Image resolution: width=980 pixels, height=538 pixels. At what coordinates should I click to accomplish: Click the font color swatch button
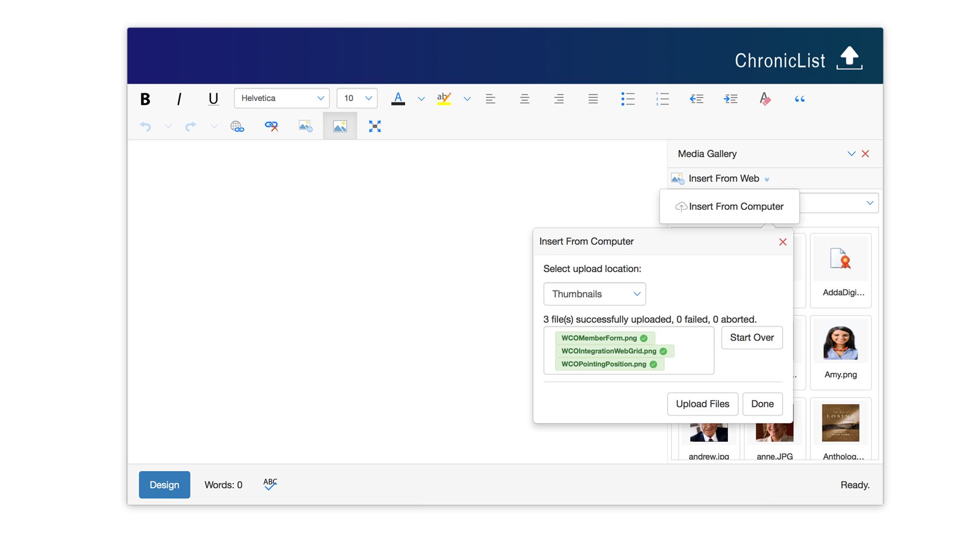tap(398, 99)
